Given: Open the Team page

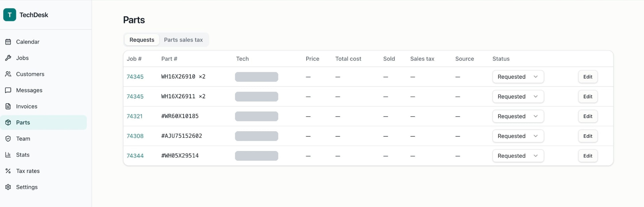Looking at the screenshot, I should click(x=44, y=139).
